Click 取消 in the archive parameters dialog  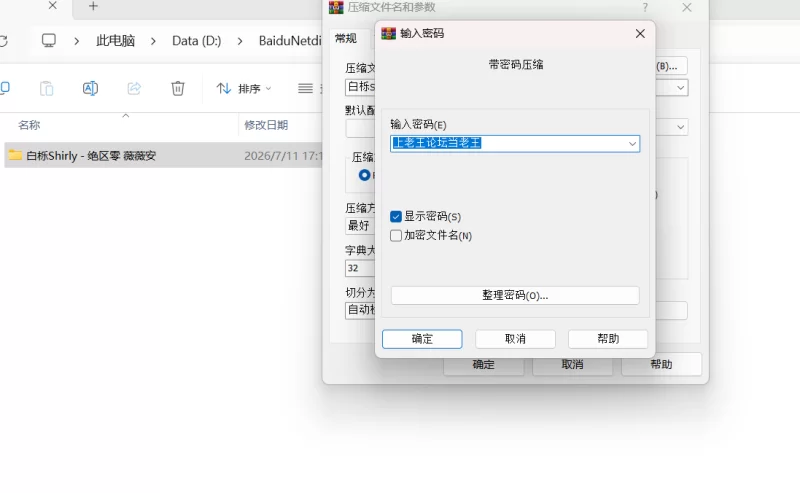coord(572,364)
